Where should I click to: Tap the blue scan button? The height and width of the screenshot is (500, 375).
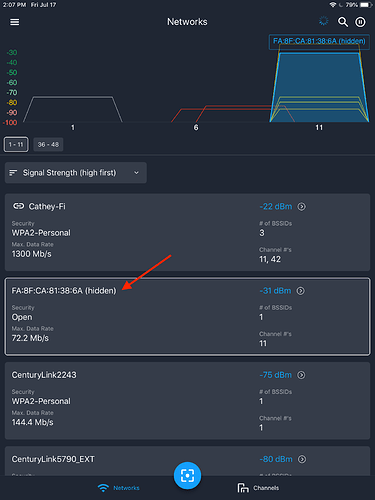[x=187, y=475]
